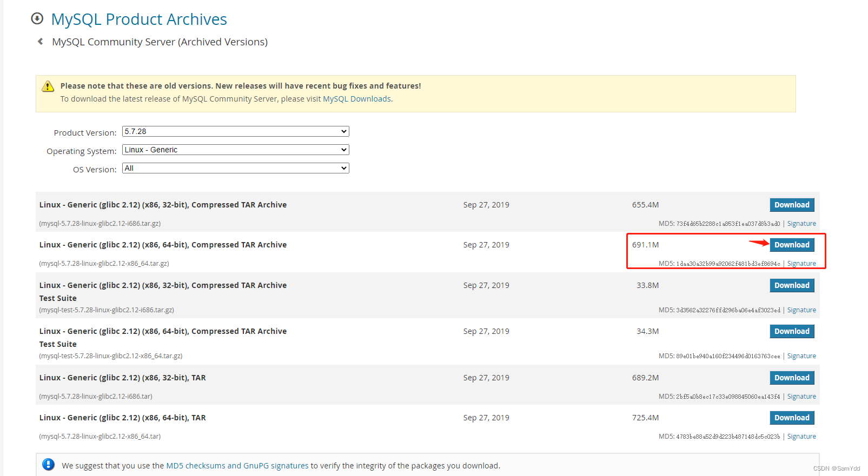Open Signature link for mysql-test x86_64 archive
This screenshot has height=476, width=868.
click(801, 356)
